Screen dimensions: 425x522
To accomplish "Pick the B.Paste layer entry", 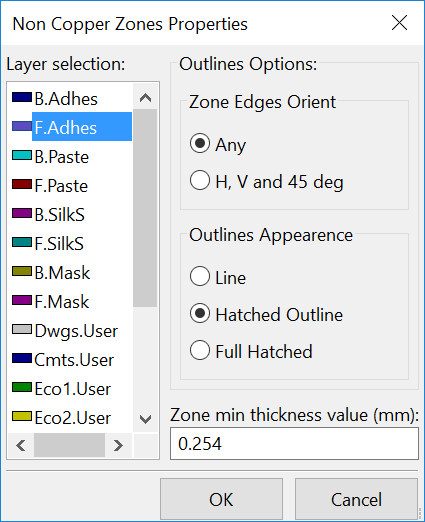I will point(62,157).
